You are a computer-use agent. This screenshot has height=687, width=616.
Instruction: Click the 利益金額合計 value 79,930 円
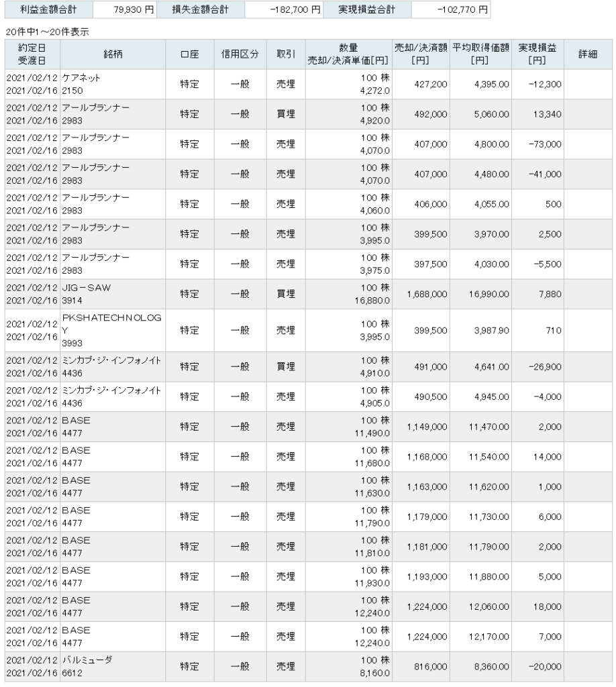134,9
